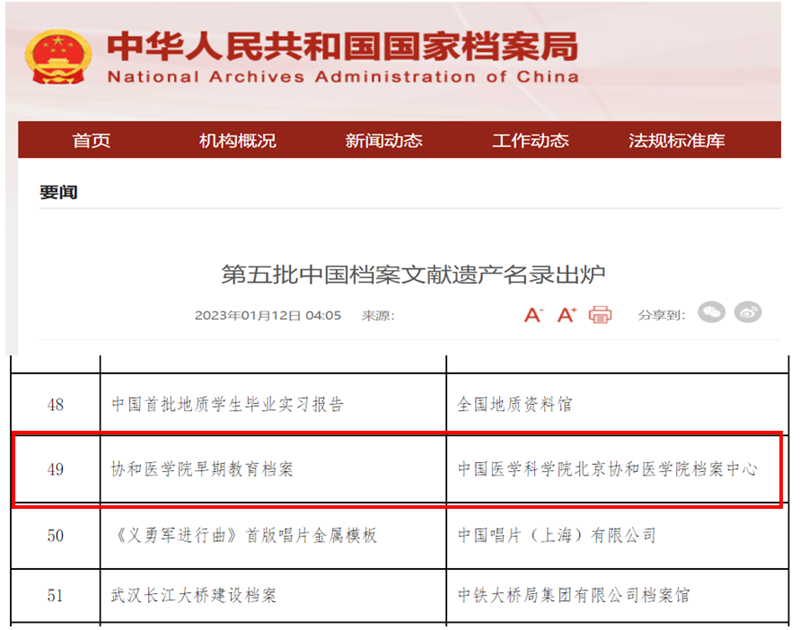Screen dimensions: 800x630
Task: Open the 新闻动态 menu item
Action: 385,140
